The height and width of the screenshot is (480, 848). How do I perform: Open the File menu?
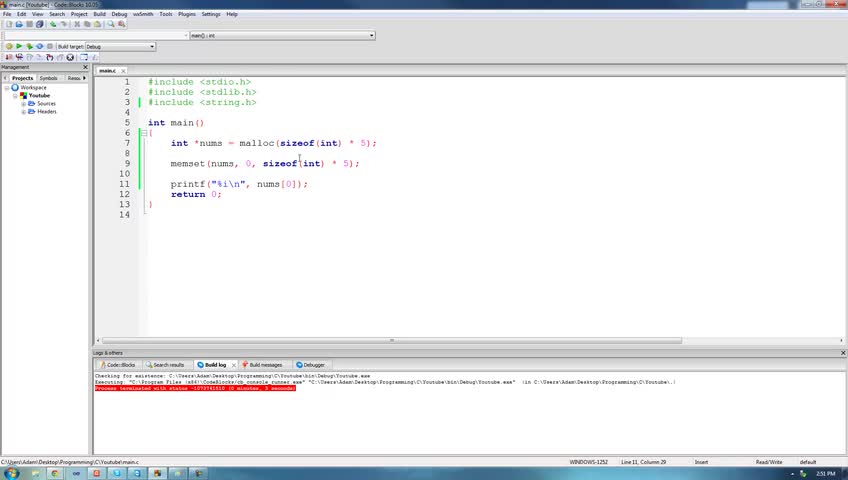tap(7, 14)
